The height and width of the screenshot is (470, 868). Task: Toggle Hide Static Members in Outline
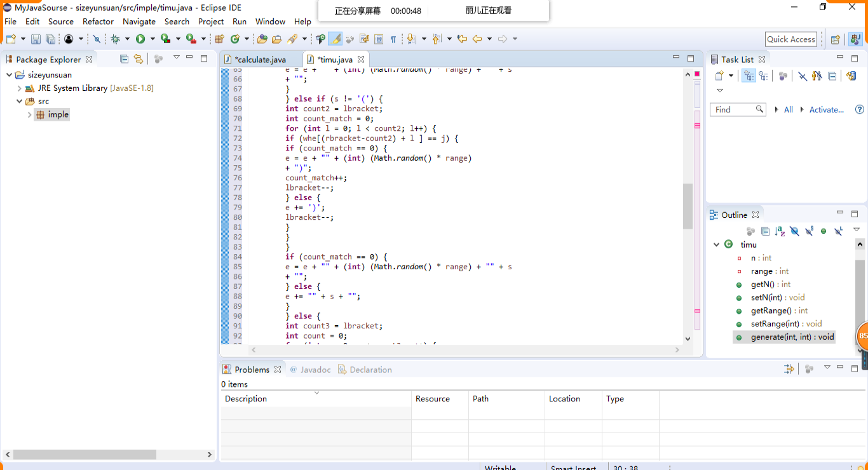click(809, 231)
